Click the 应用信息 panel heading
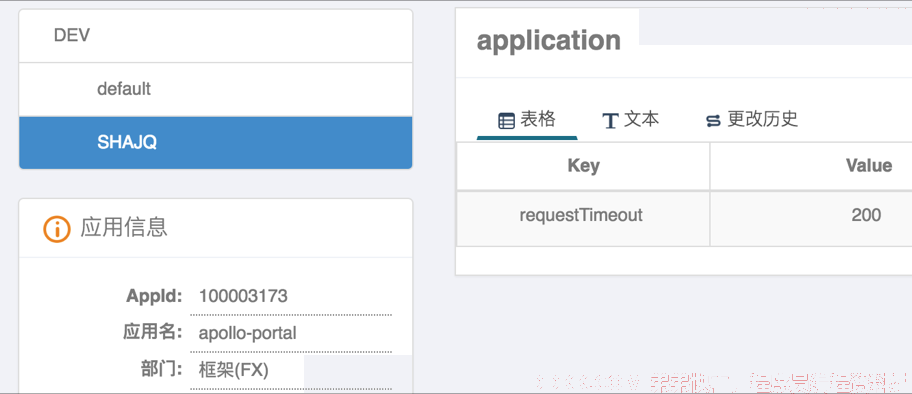912x394 pixels. tap(124, 228)
